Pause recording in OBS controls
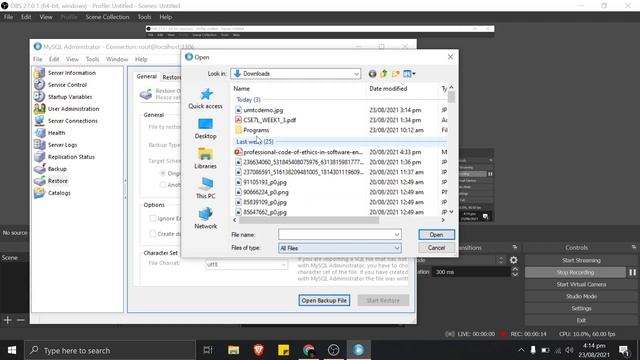Screen dimensions: 640x360 [x=632, y=272]
